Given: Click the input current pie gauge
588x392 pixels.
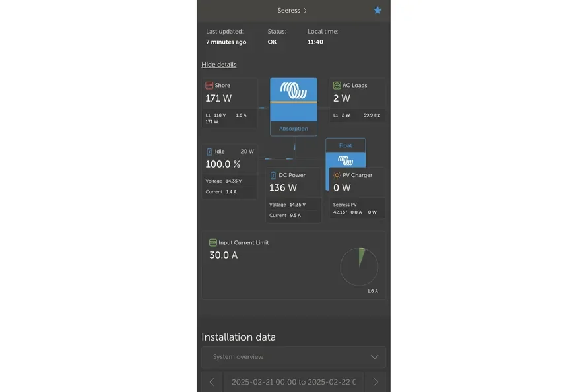Looking at the screenshot, I should [359, 267].
